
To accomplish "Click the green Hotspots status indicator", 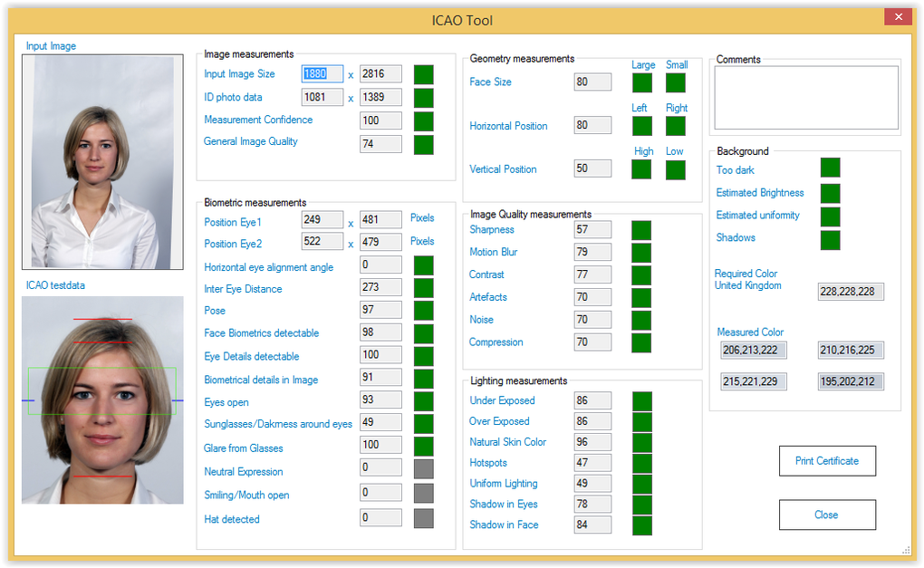I will tap(641, 462).
